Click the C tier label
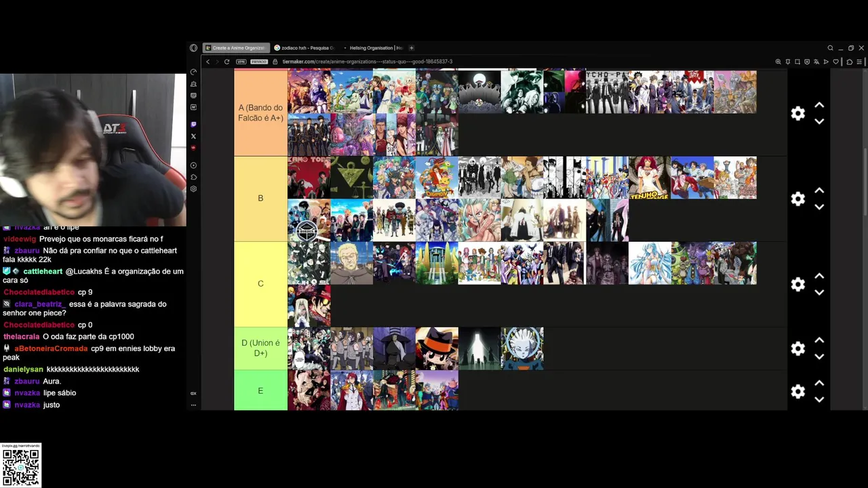Viewport: 868px width, 488px height. click(x=260, y=284)
